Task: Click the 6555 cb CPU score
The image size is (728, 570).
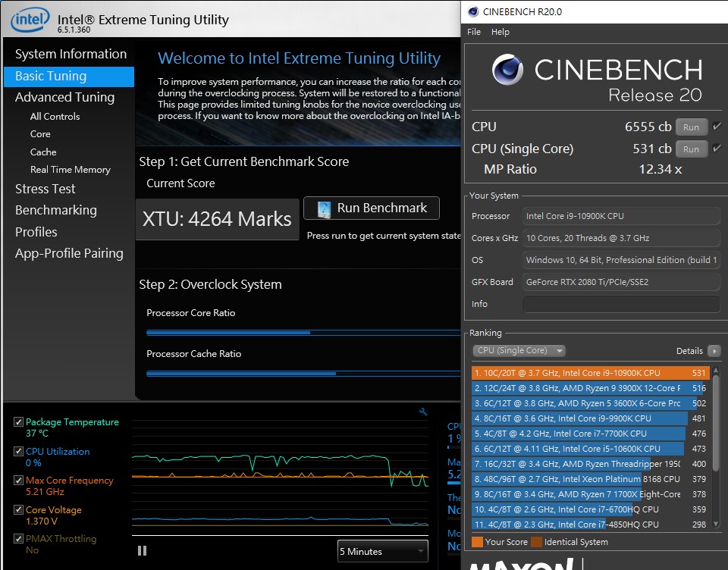Action: pyautogui.click(x=648, y=127)
